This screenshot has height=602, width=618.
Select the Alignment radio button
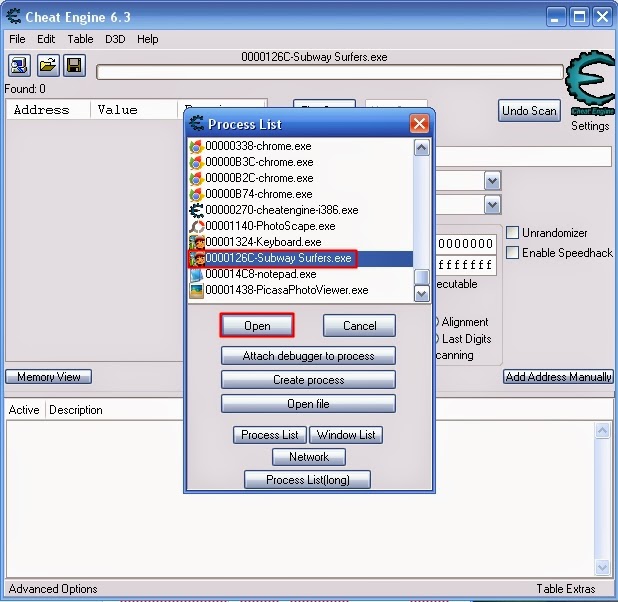tap(436, 322)
